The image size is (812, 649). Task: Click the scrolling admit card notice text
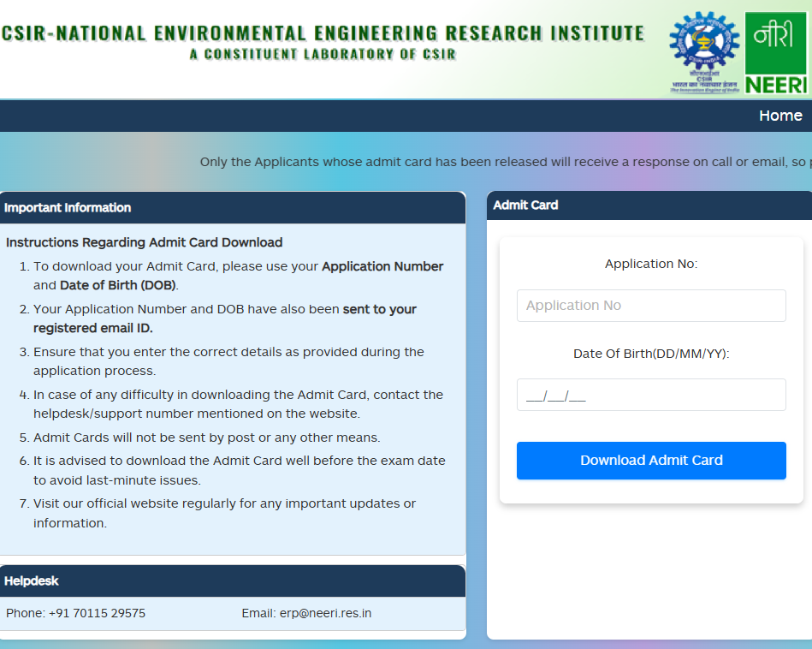(505, 162)
